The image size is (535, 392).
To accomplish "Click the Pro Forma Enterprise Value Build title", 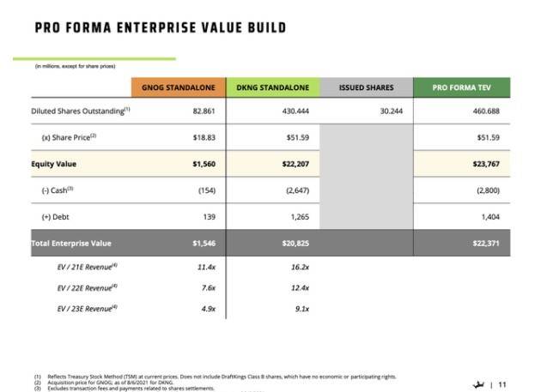I will [x=160, y=28].
